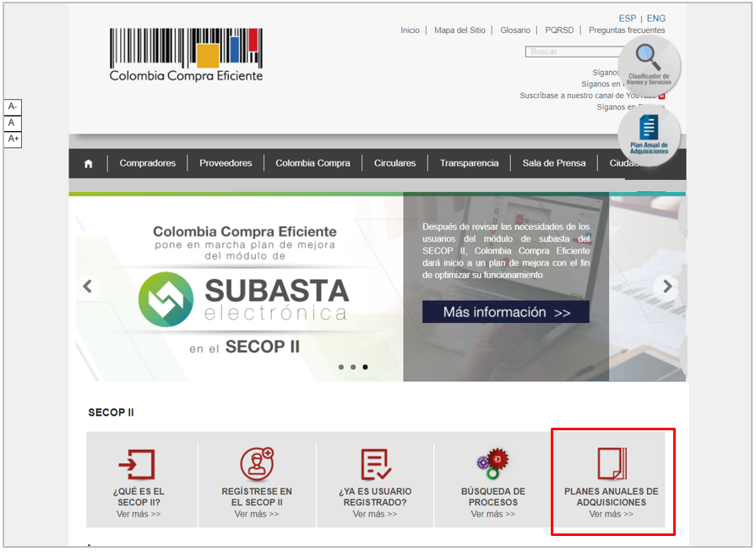
Task: Click the "Después de revisar las necesidades" banner paragraph
Action: coord(506,251)
